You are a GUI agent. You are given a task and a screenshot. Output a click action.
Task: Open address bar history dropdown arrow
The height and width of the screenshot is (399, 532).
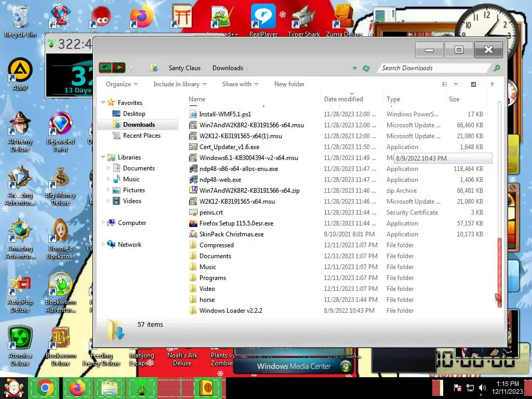click(354, 68)
